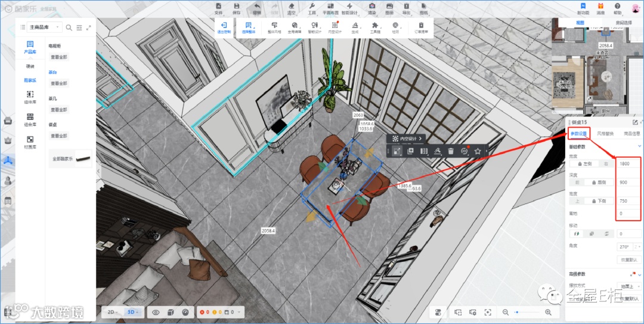644x324 pixels.
Task: Click 查看全部 under 茶几
Action: 58,110
